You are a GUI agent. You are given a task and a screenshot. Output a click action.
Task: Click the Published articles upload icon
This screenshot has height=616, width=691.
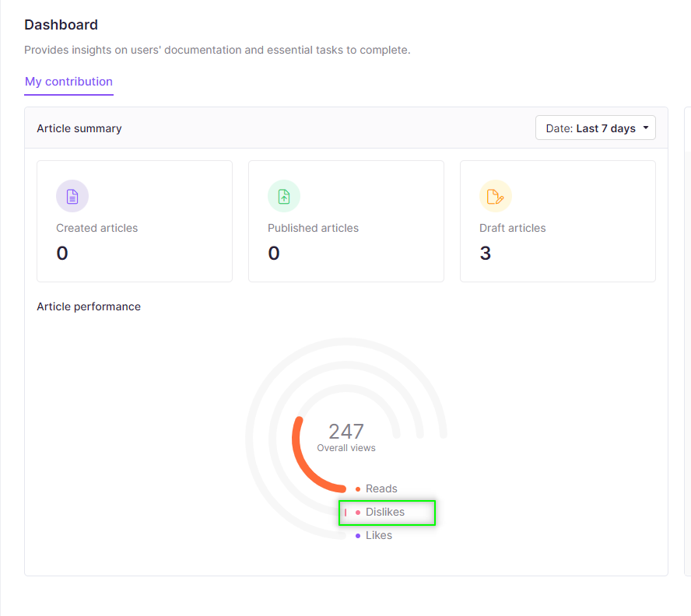point(284,196)
